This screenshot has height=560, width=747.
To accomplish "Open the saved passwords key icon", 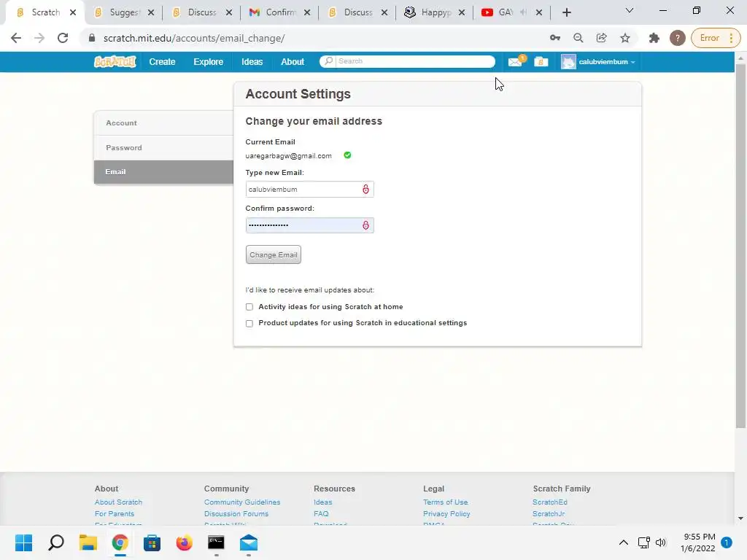I will pos(555,38).
